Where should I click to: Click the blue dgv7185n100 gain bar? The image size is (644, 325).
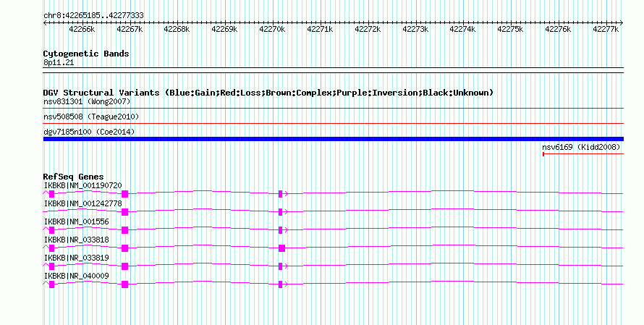click(334, 139)
